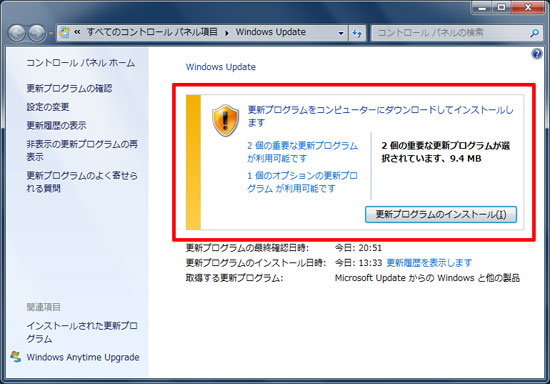Open 1 個のオプションの更新プログラム link
Viewport: 550px width, 384px height.
(302, 182)
